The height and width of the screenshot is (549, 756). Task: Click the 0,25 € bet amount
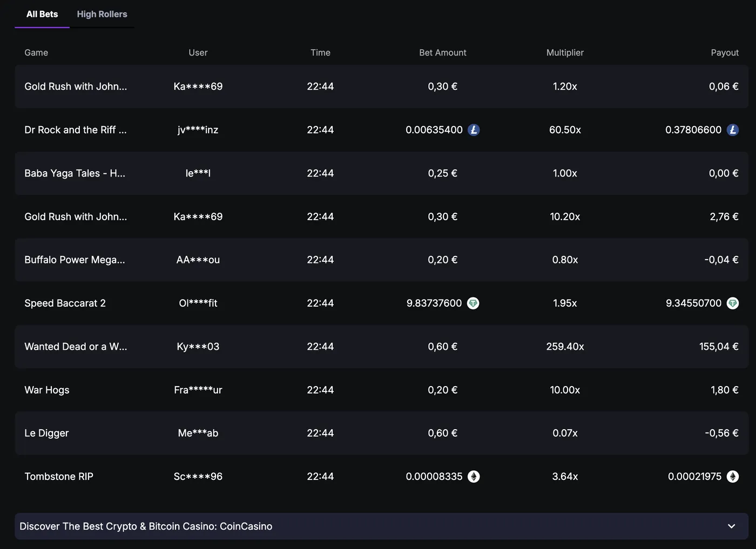443,173
